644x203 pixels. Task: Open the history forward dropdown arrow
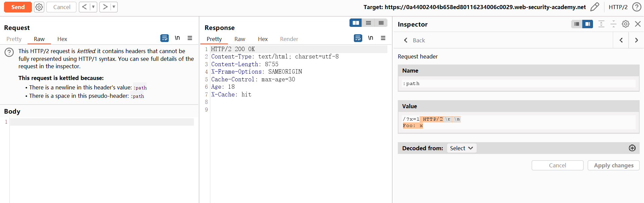click(114, 7)
